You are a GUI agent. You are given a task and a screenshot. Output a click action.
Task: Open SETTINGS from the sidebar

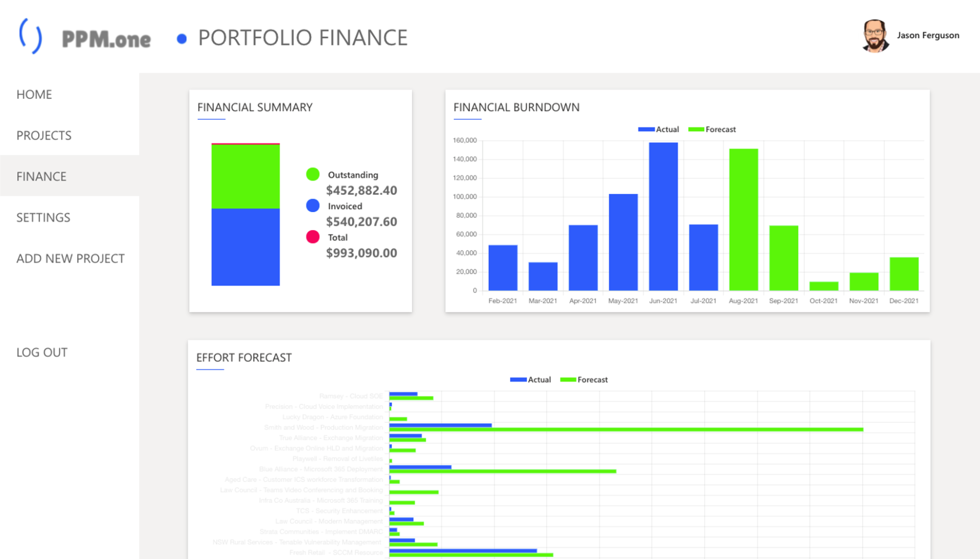pyautogui.click(x=43, y=218)
